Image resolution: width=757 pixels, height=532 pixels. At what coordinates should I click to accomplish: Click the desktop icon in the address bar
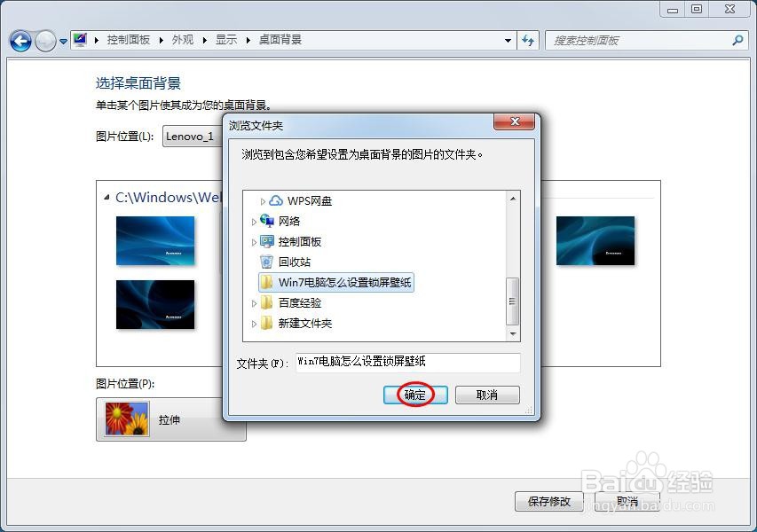[x=79, y=40]
